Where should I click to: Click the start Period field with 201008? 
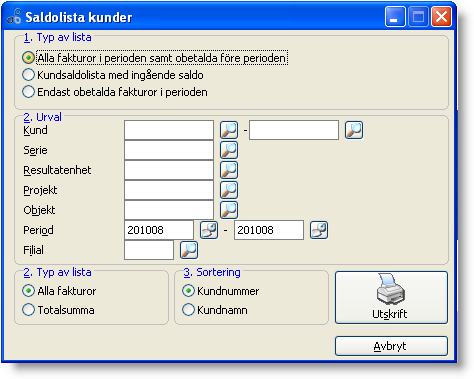(x=159, y=230)
